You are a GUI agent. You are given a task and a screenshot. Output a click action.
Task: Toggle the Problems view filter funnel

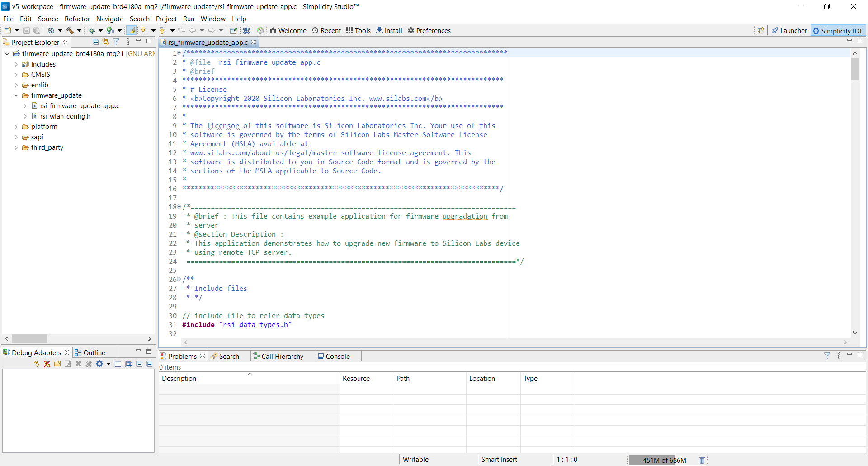pyautogui.click(x=827, y=356)
